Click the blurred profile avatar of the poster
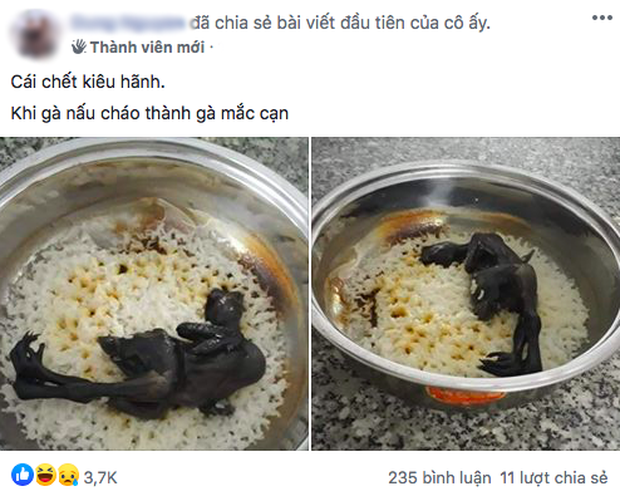The image size is (620, 501). [x=35, y=34]
